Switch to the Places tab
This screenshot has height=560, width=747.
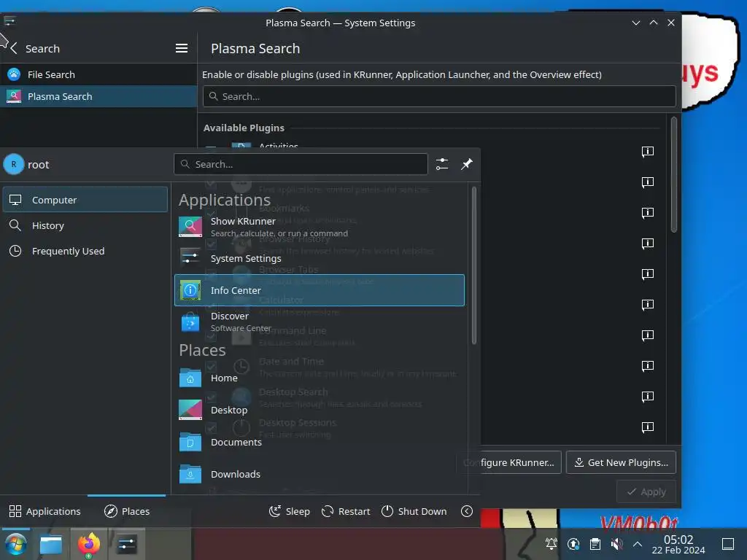(x=127, y=511)
